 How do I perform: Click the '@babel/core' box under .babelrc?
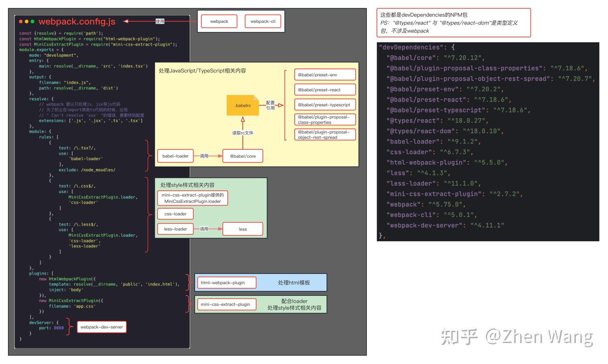click(243, 156)
